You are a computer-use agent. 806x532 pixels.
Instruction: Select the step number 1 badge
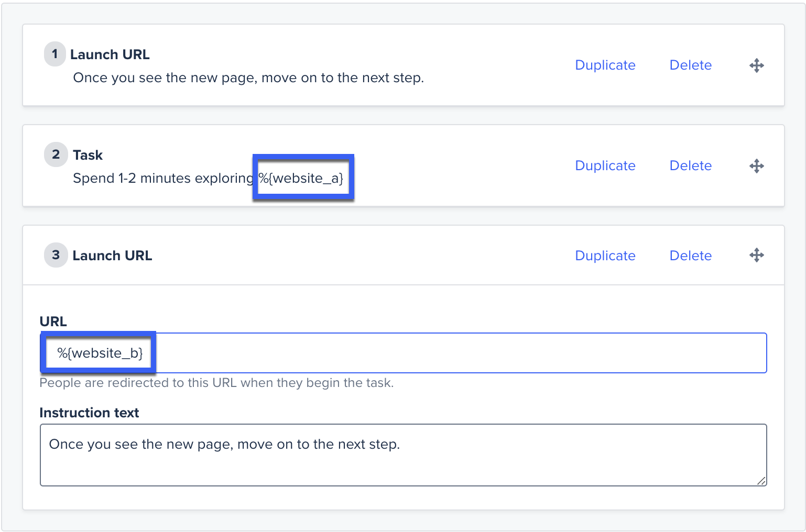(x=55, y=54)
